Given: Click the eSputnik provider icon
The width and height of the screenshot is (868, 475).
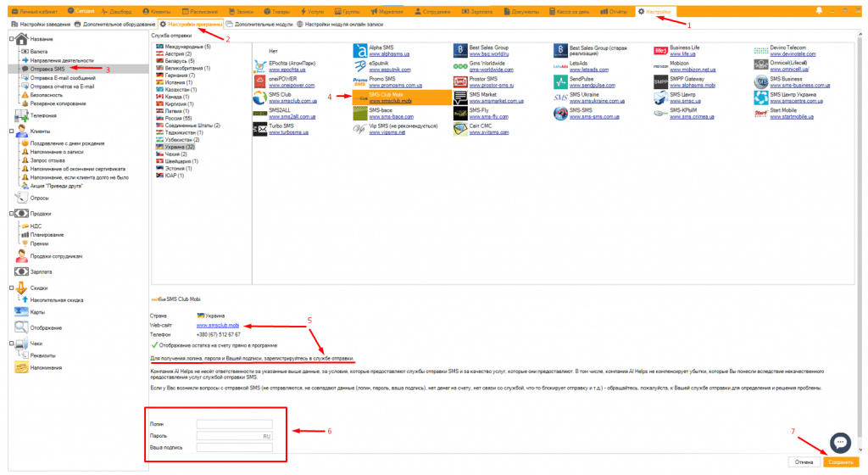Looking at the screenshot, I should (359, 66).
